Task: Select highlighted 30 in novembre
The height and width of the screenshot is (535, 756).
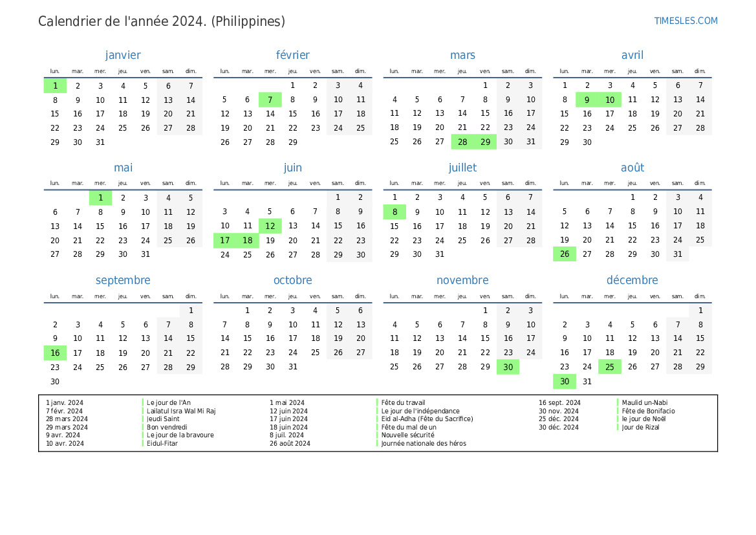Action: 508,367
